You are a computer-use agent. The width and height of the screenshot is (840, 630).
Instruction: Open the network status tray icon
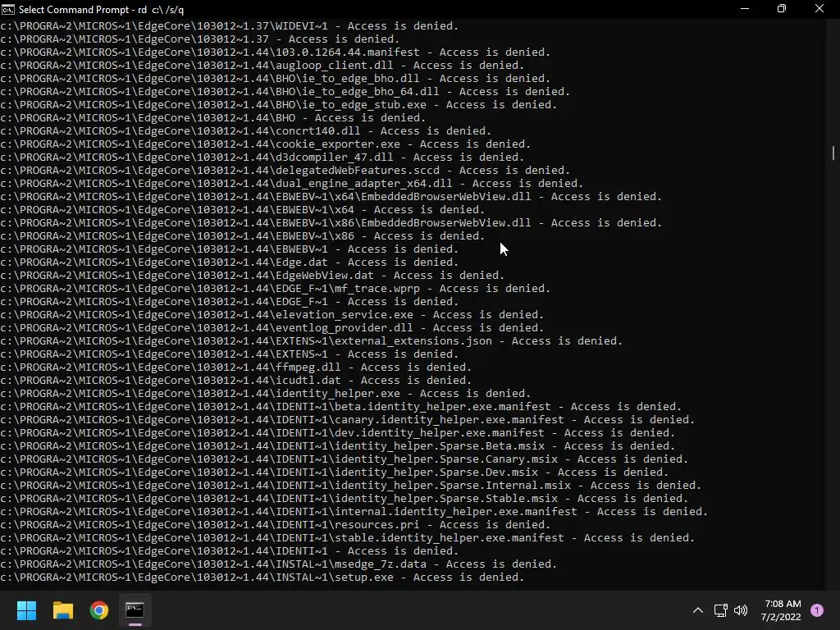pos(720,610)
